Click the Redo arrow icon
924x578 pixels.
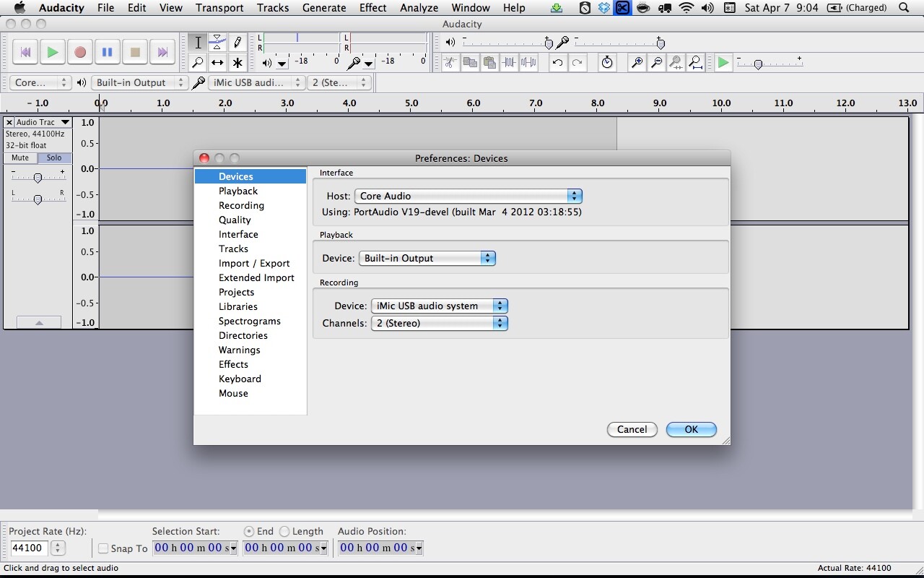pyautogui.click(x=577, y=63)
